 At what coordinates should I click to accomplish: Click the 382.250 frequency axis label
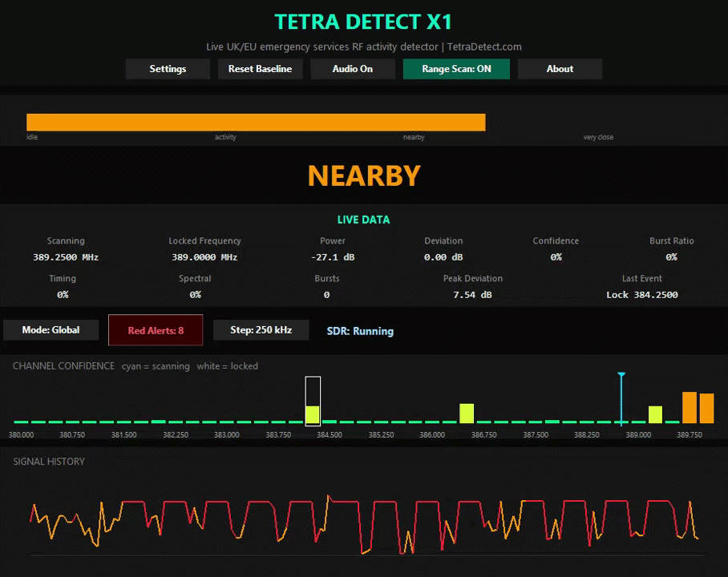[x=176, y=435]
